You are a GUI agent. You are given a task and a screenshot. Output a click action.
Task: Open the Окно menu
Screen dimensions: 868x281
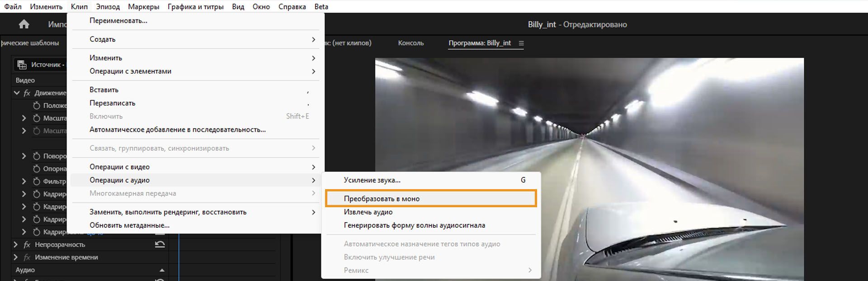[x=261, y=6]
